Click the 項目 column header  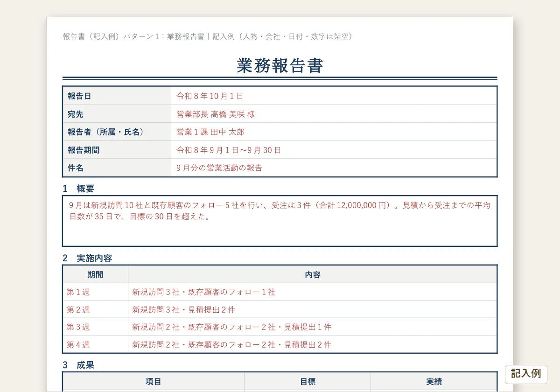click(x=154, y=382)
